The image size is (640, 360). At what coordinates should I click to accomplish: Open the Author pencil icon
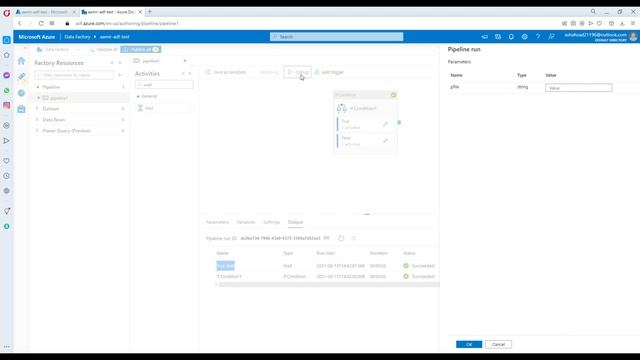(x=21, y=76)
